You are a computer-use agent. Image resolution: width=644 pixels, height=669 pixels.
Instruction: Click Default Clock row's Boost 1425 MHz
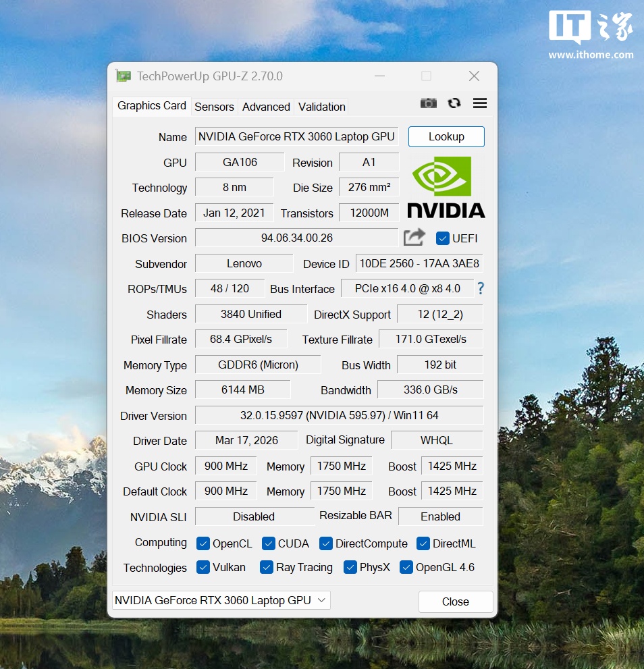[452, 491]
